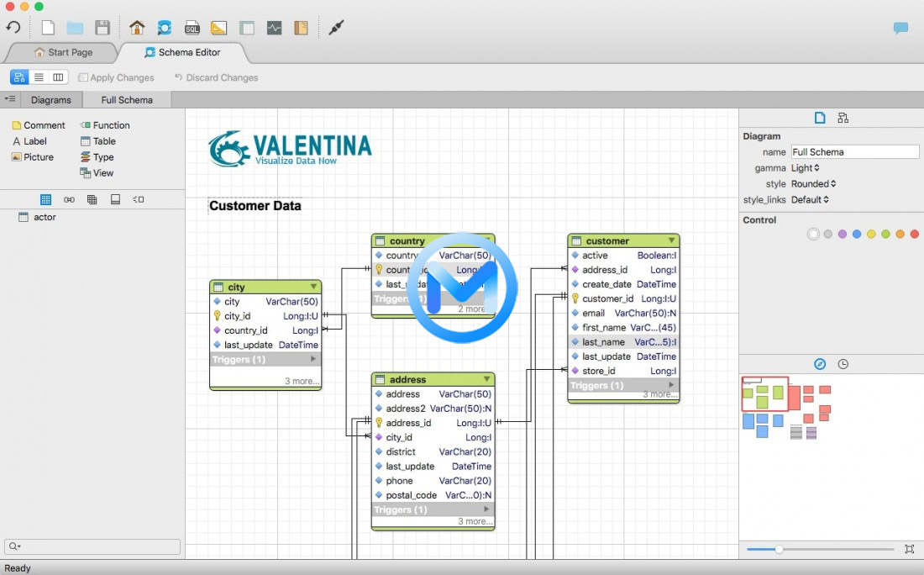Click the plug connection icon
Screen dimensions: 924x575
pos(336,27)
